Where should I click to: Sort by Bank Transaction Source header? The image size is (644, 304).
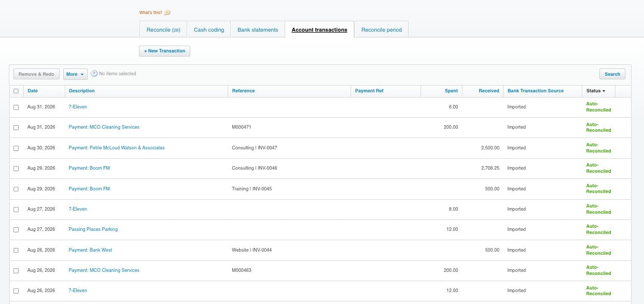click(x=536, y=91)
